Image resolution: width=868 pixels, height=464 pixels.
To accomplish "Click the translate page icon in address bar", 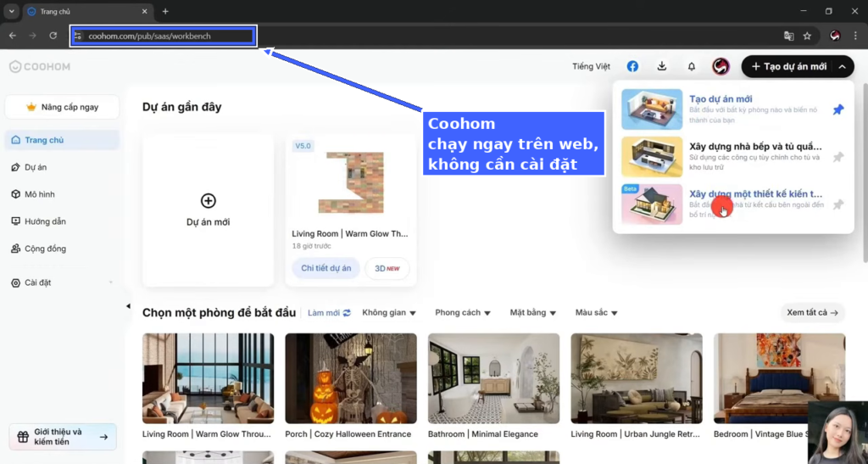I will click(789, 36).
